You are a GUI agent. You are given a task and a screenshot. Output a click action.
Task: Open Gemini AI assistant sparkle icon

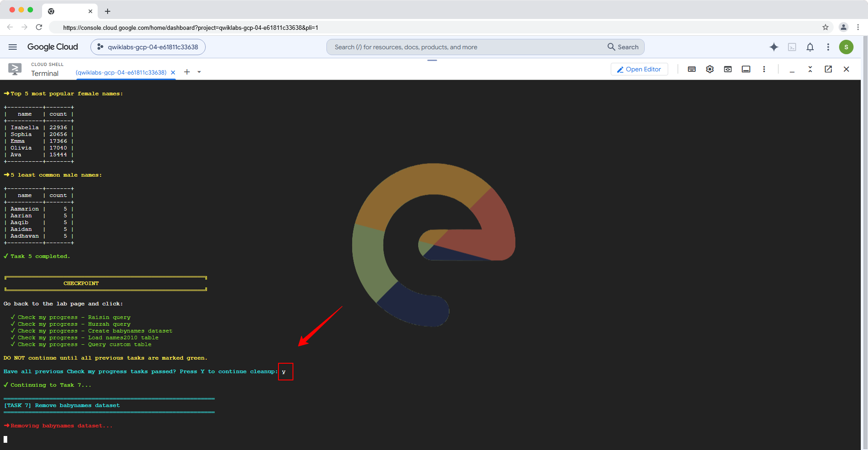tap(774, 47)
